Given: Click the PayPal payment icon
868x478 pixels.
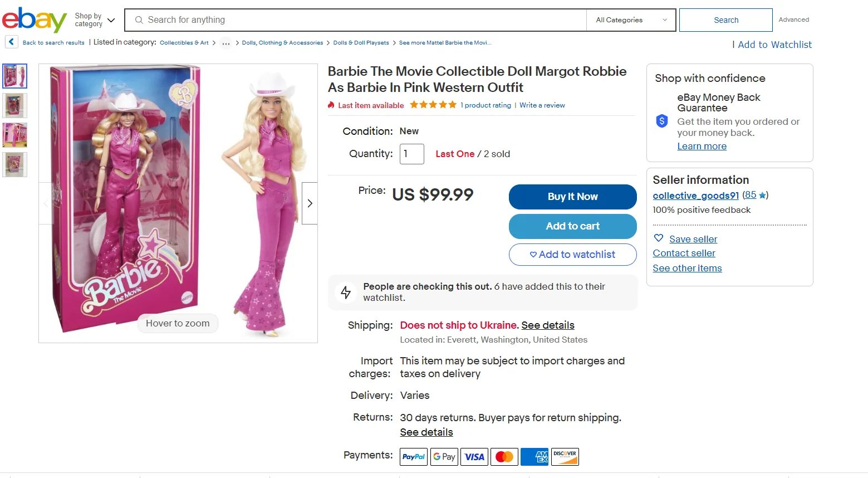Looking at the screenshot, I should 414,457.
